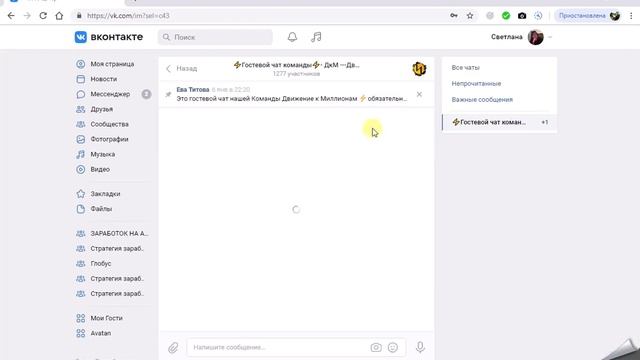The width and height of the screenshot is (640, 360).
Task: Open 1277 участников member list
Action: (296, 74)
